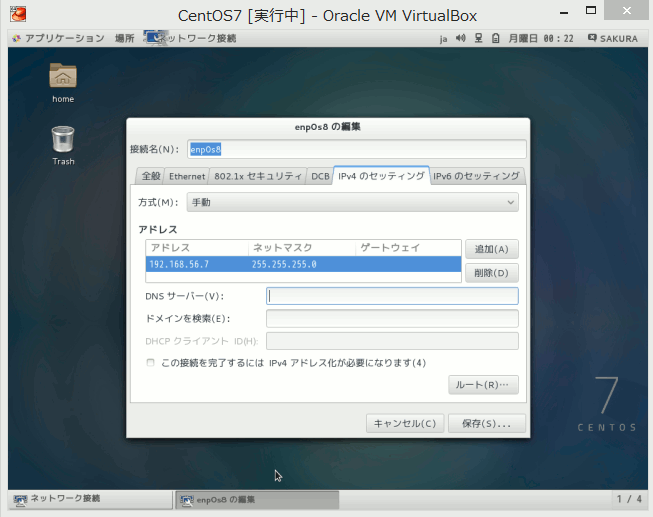The height and width of the screenshot is (517, 653).
Task: Open the 'ja' input language indicator
Action: [444, 38]
